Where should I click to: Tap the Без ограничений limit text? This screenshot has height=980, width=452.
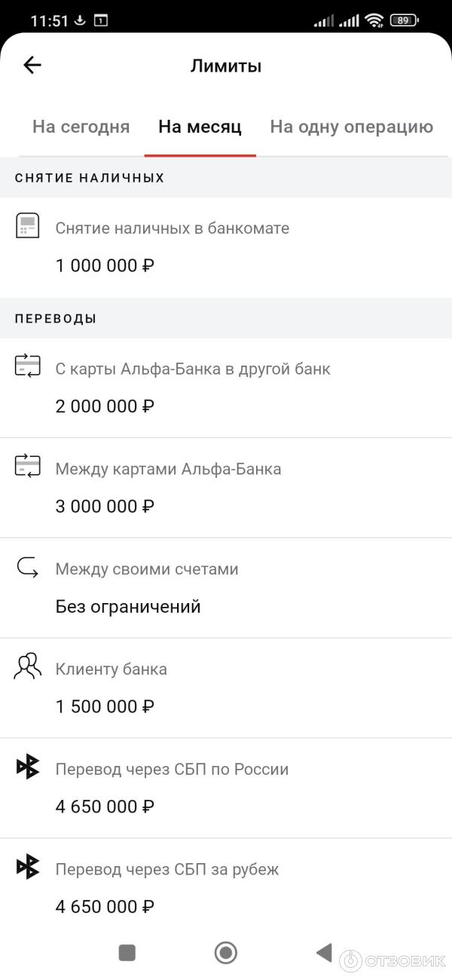click(127, 605)
